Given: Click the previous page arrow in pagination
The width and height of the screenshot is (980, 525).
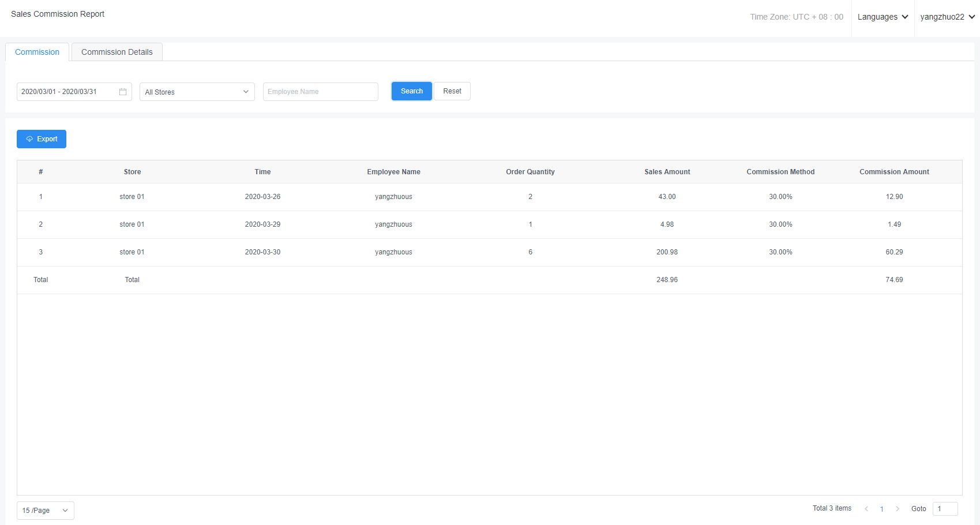Looking at the screenshot, I should pos(866,509).
